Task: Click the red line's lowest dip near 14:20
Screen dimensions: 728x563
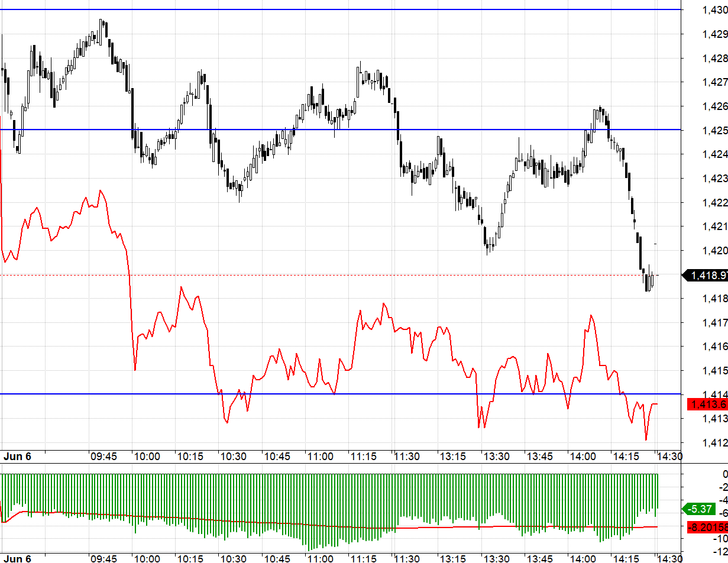Action: (x=646, y=439)
